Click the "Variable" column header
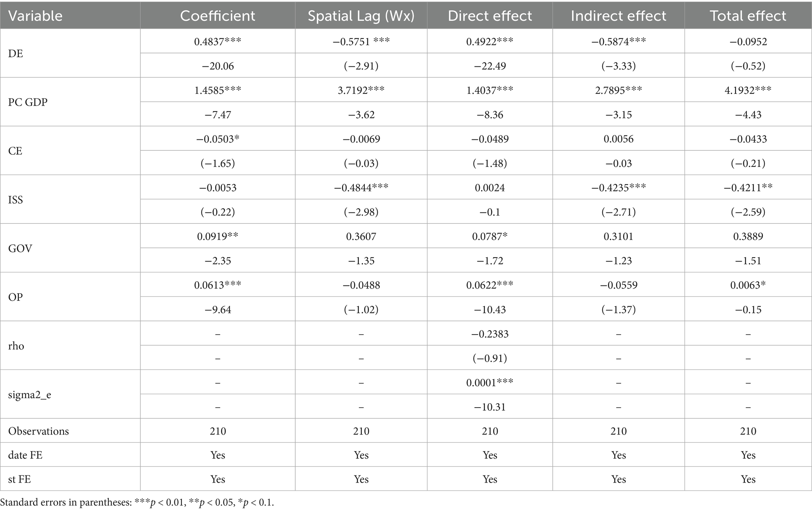This screenshot has height=512, width=812. click(x=35, y=16)
